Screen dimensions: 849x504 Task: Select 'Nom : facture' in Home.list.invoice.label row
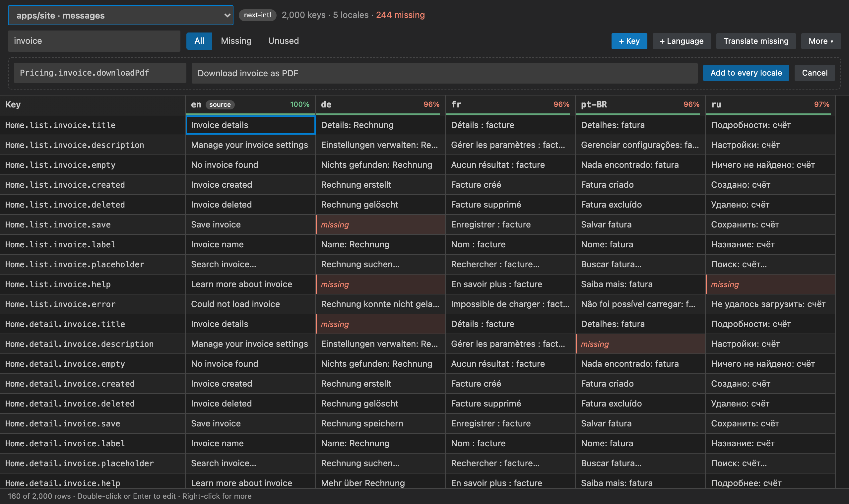click(510, 244)
